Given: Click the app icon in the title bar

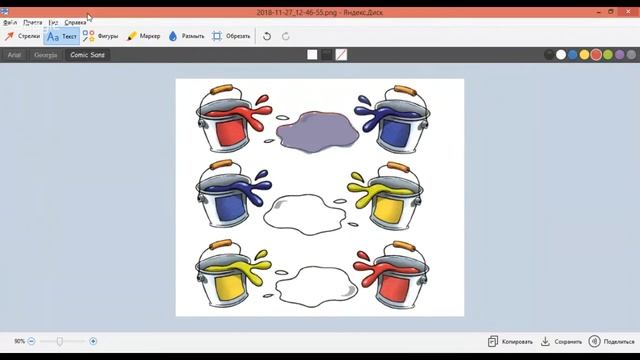Looking at the screenshot, I should coord(4,12).
